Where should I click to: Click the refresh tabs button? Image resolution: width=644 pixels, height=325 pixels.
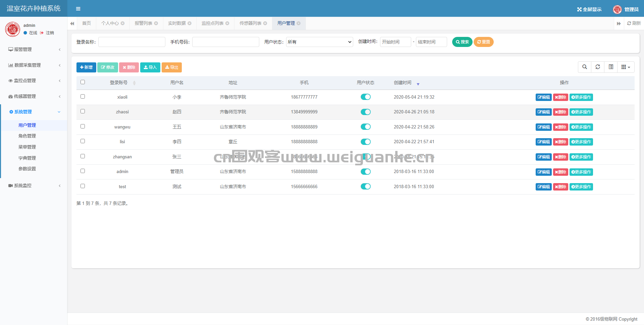click(x=634, y=23)
